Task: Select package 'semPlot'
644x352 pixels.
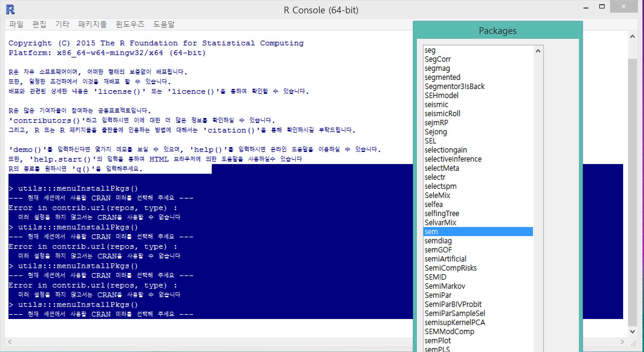Action: tap(478, 341)
